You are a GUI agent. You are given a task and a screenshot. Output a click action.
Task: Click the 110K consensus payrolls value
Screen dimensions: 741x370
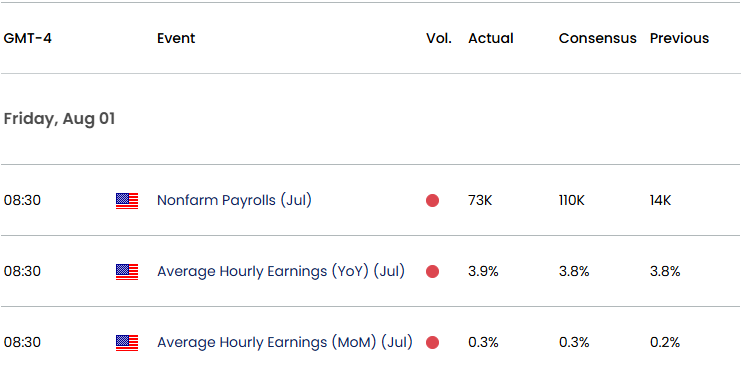[x=572, y=201]
